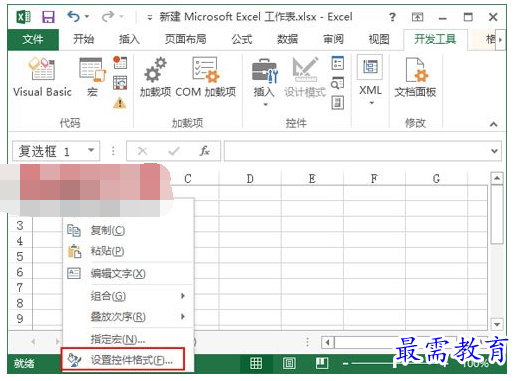Switch to the 视图 tab
This screenshot has height=381, width=517.
tap(379, 39)
